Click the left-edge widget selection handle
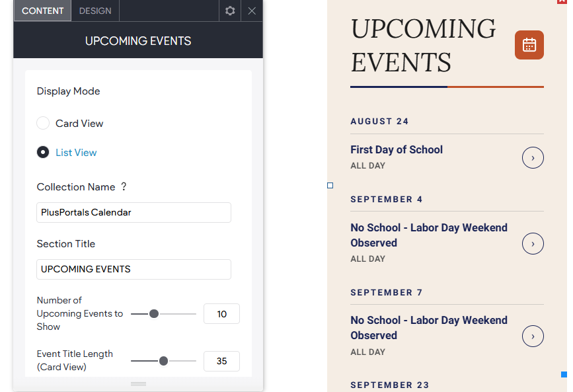Screen dimensions: 573x392 (330, 185)
